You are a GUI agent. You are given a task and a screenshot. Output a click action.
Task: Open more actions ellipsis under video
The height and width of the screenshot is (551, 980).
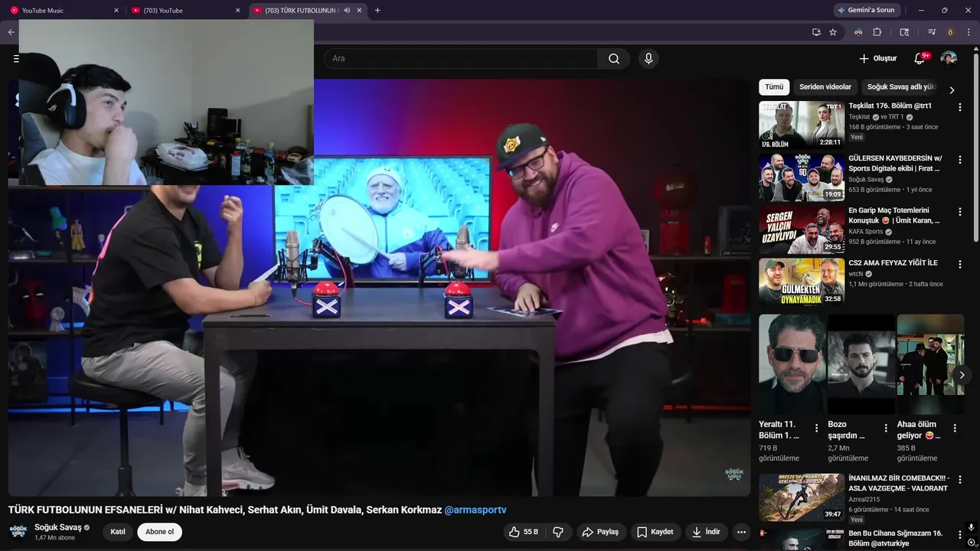pos(741,532)
